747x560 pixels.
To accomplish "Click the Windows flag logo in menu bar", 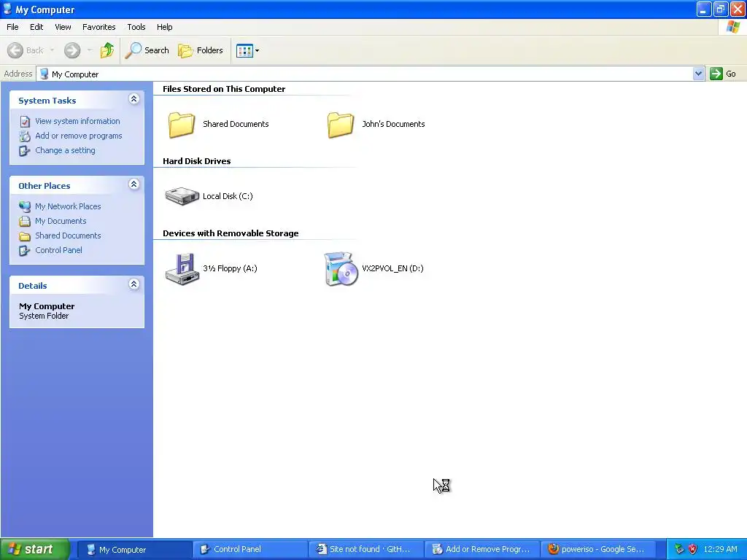I will (733, 27).
